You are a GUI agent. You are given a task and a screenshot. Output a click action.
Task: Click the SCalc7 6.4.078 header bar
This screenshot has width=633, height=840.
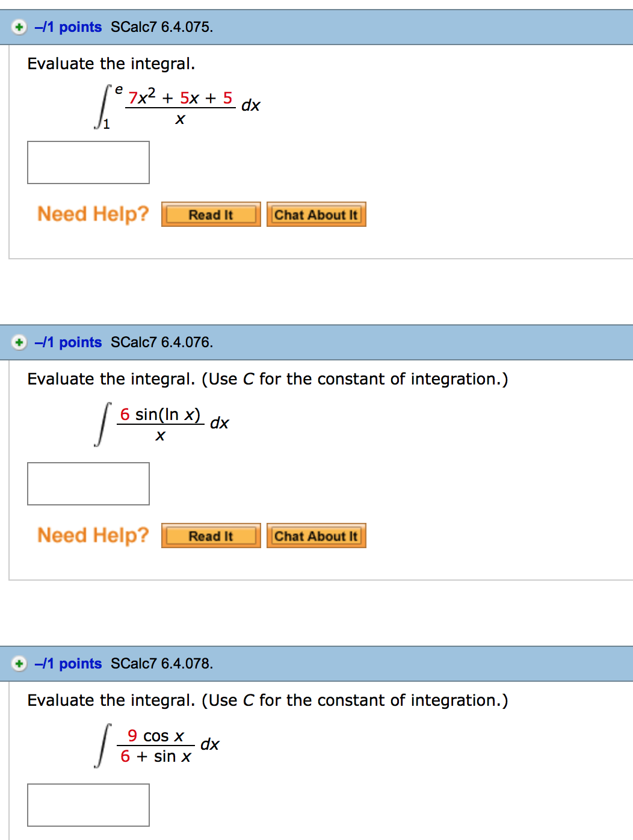162,664
